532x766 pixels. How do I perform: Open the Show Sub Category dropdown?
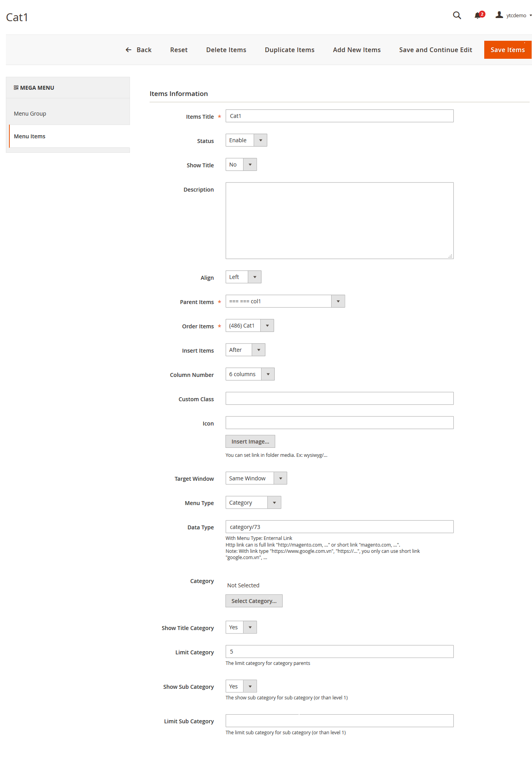(241, 686)
